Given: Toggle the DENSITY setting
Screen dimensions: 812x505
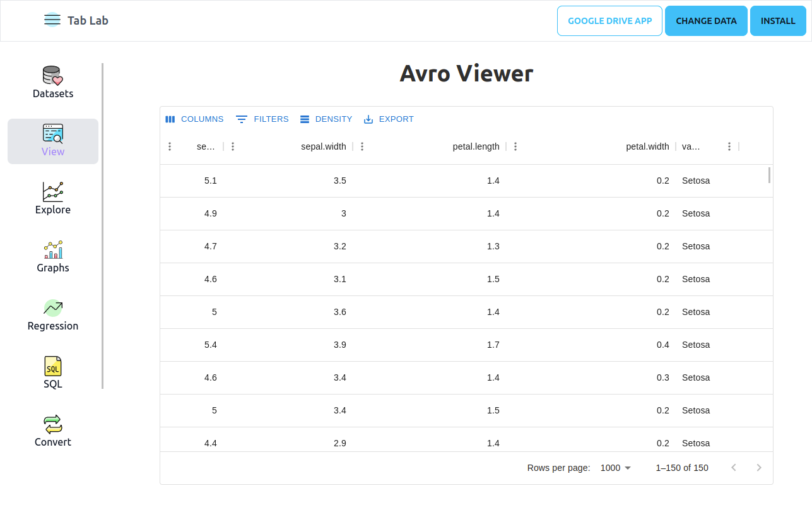Looking at the screenshot, I should pyautogui.click(x=326, y=119).
